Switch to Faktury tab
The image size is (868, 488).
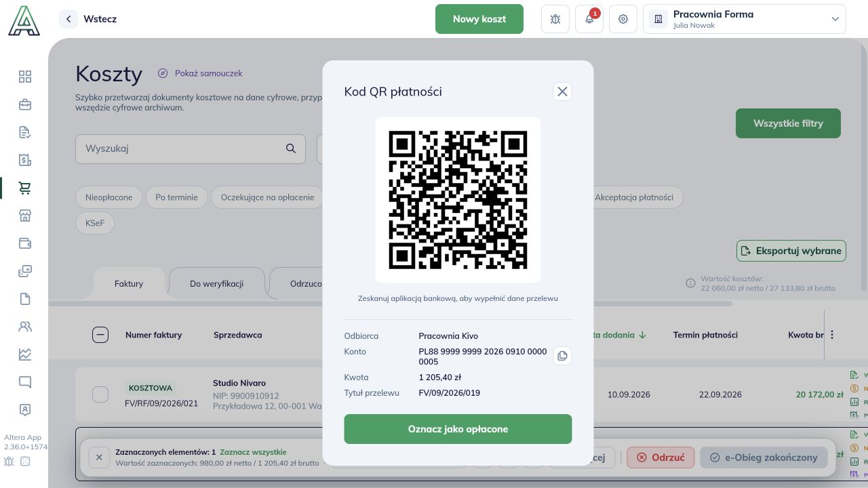pyautogui.click(x=129, y=283)
